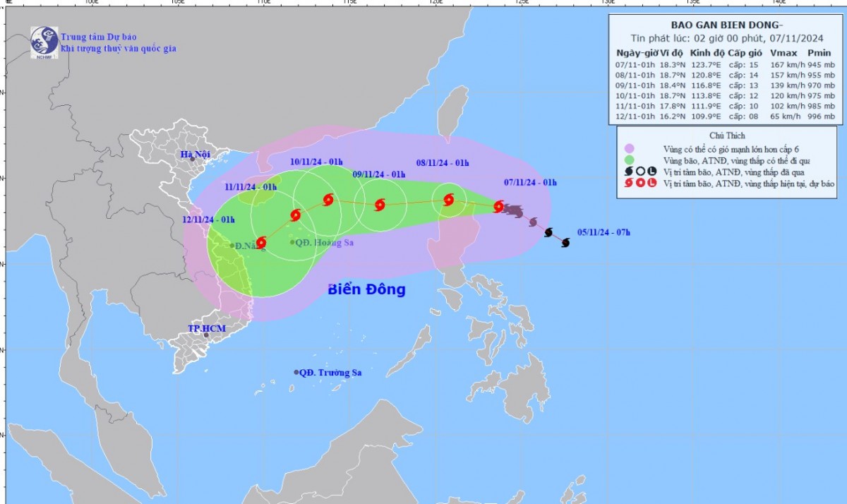Click the black past-position symbols in the legend
The height and width of the screenshot is (504, 847).
pyautogui.click(x=641, y=172)
